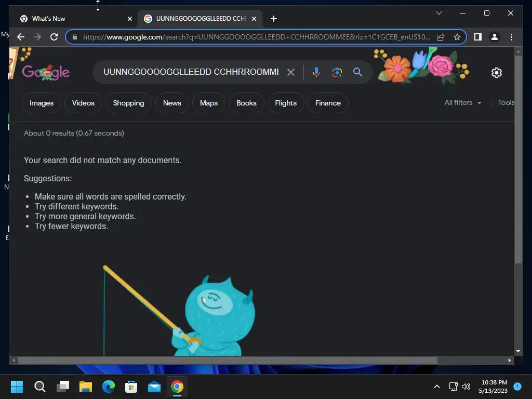Screen dimensions: 532x399
Task: Switch to Maps results
Action: click(209, 103)
